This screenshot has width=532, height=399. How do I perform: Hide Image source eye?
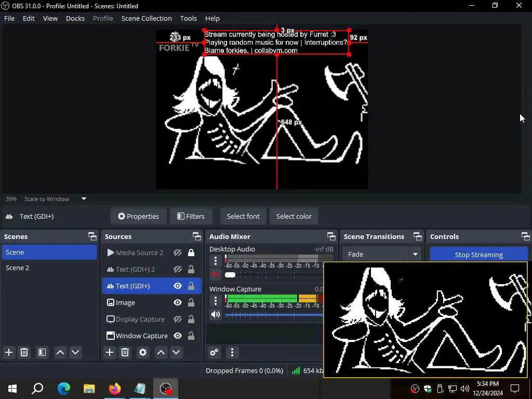178,302
